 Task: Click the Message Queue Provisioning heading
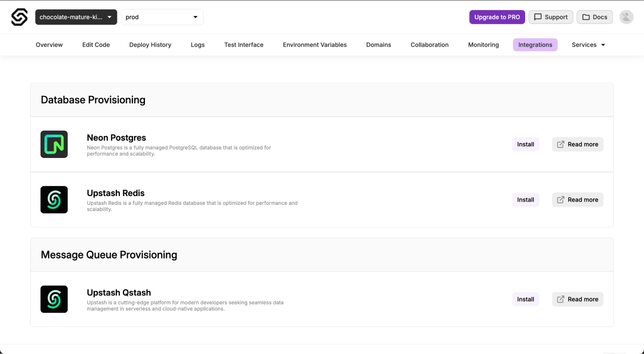tap(109, 255)
